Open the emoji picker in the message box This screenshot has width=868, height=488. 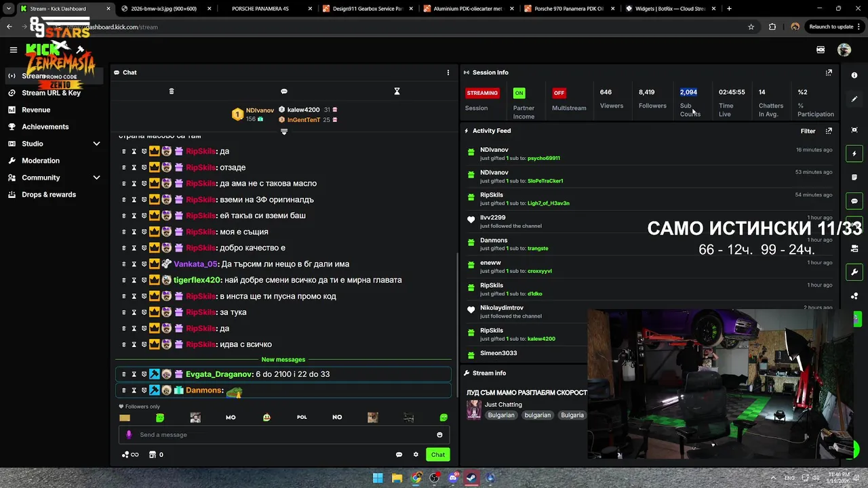point(439,435)
